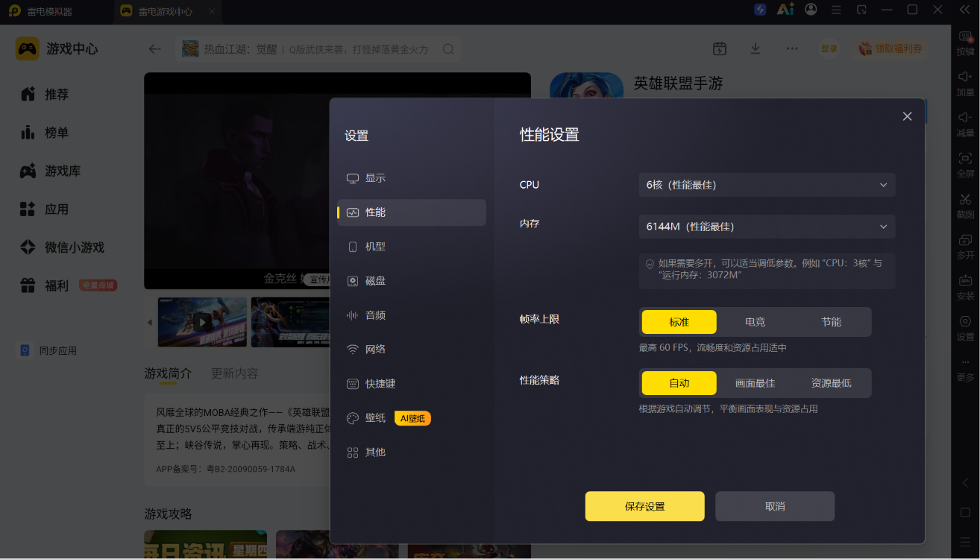980x559 pixels.
Task: Go back with the game center arrow
Action: (154, 49)
